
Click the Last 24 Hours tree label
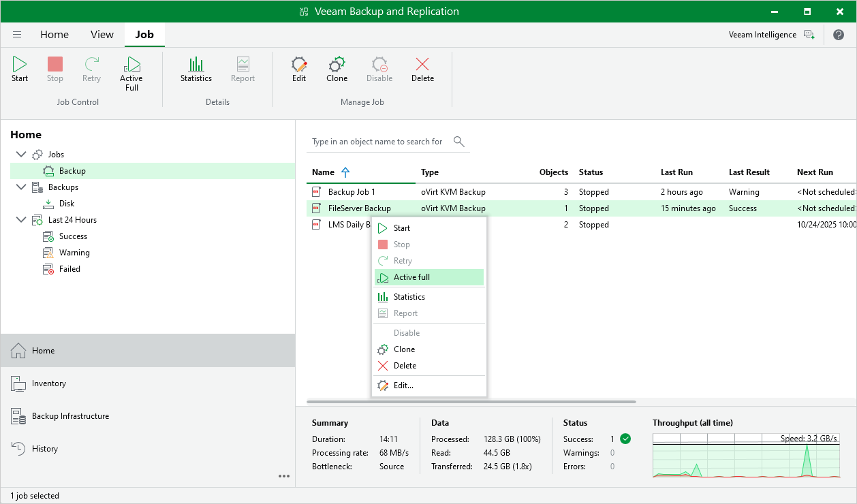(72, 220)
